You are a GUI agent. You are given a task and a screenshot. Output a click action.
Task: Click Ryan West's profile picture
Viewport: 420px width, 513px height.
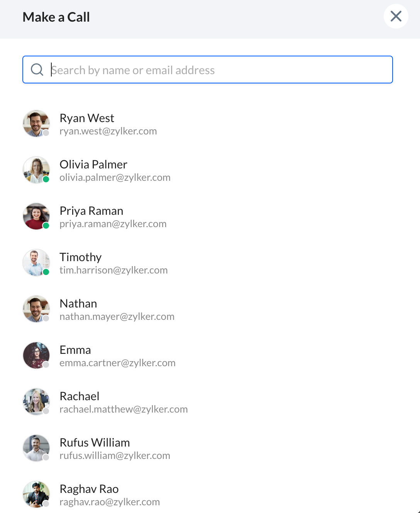coord(36,124)
